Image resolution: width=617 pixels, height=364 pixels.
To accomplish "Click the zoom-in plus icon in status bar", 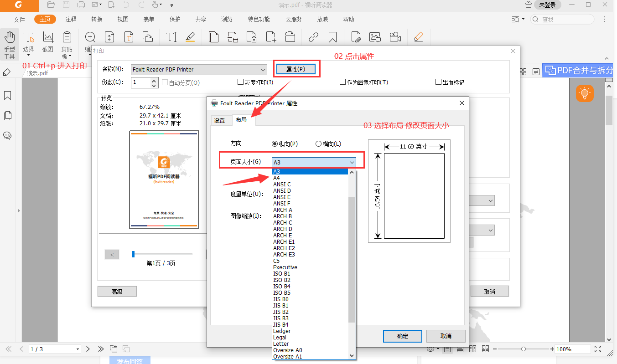I will pos(553,349).
